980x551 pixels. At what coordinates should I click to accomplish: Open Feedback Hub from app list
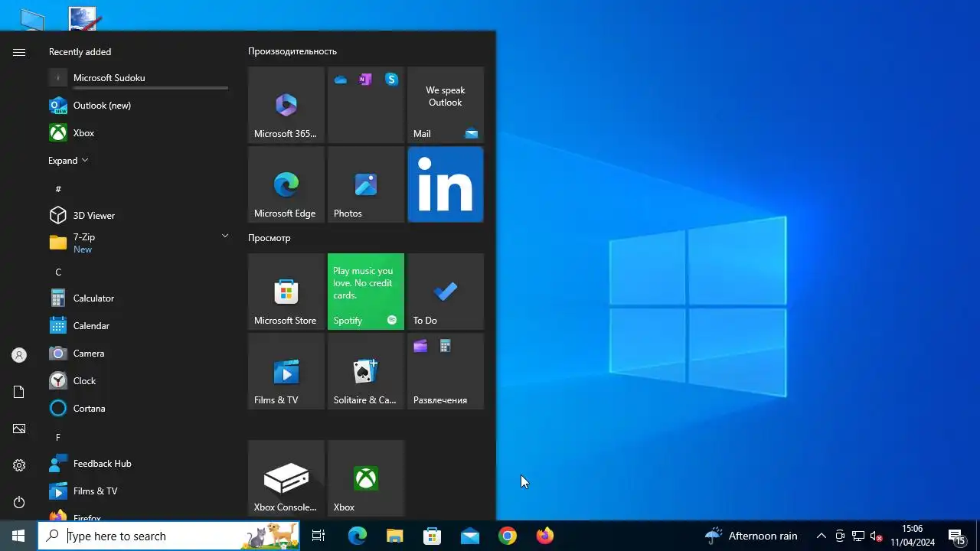139,464
